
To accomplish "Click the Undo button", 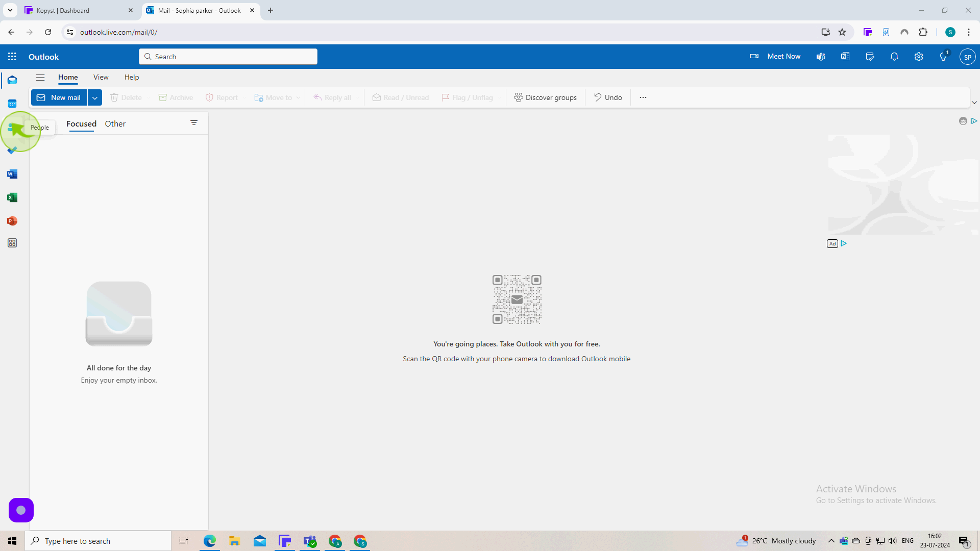I will pos(608,97).
